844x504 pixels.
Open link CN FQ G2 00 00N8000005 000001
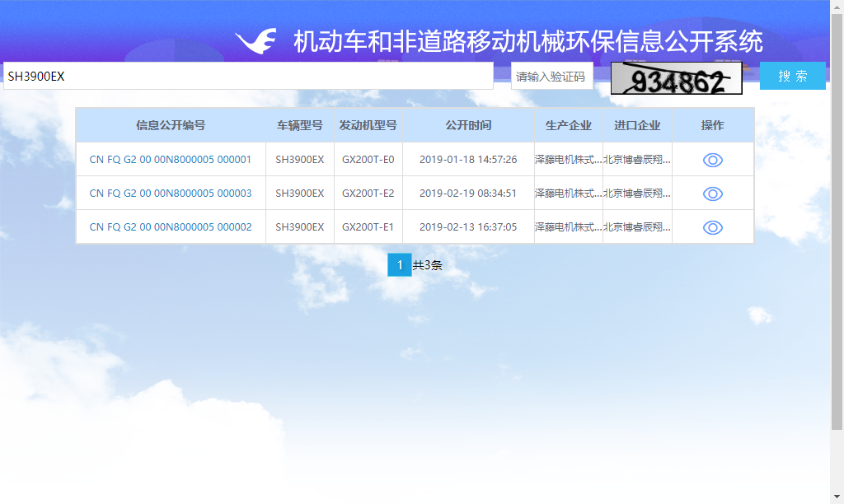click(171, 160)
